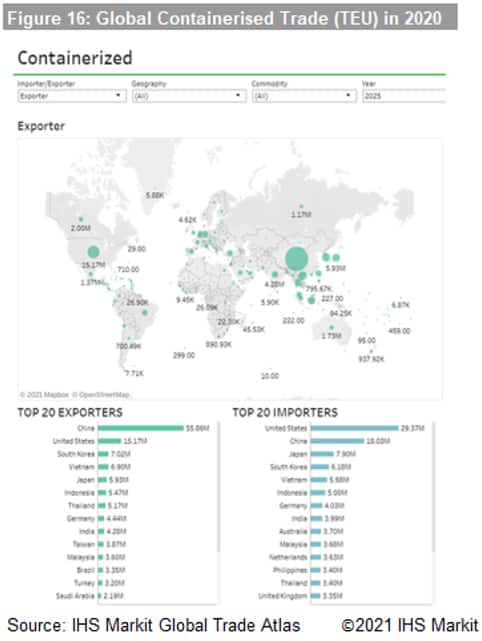
Task: Open the Commodity filter dropdown
Action: (x=304, y=96)
